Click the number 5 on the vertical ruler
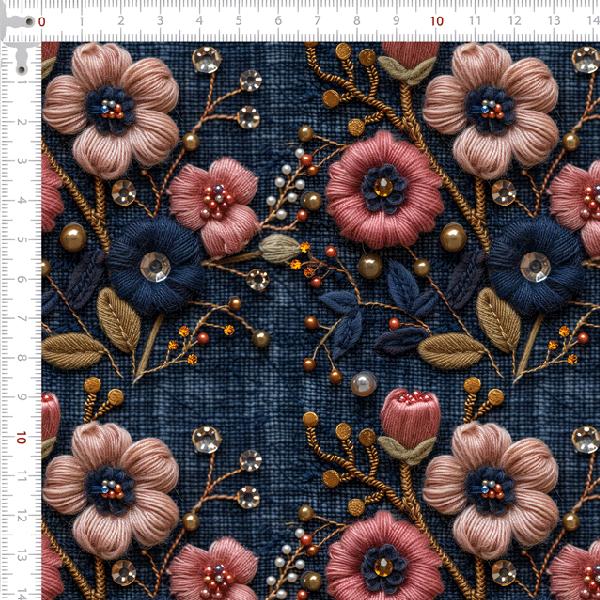Viewport: 600px width, 600px height. click(x=22, y=240)
